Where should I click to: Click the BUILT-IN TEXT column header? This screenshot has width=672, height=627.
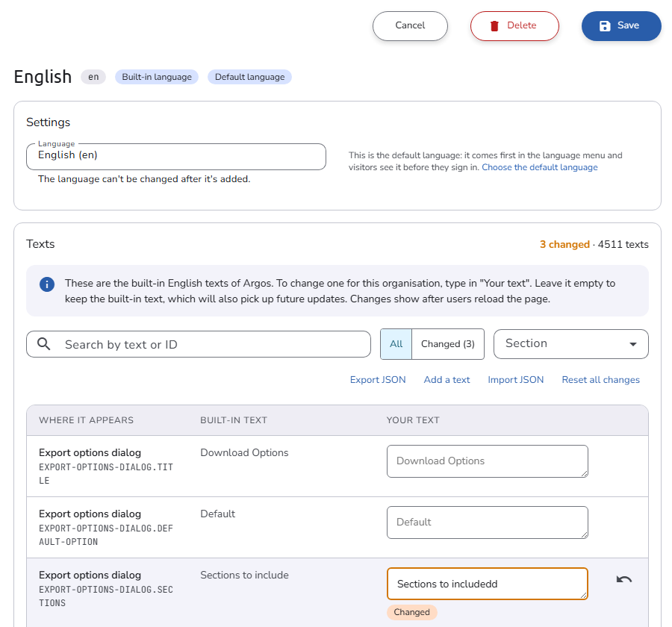[234, 420]
